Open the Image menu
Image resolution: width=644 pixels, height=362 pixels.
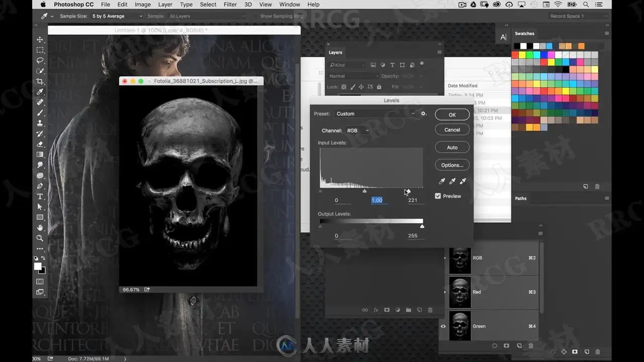click(x=142, y=5)
